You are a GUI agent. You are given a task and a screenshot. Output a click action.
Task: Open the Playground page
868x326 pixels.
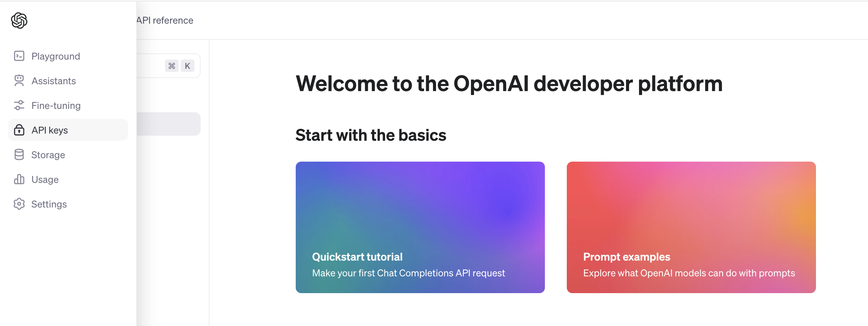coord(55,56)
